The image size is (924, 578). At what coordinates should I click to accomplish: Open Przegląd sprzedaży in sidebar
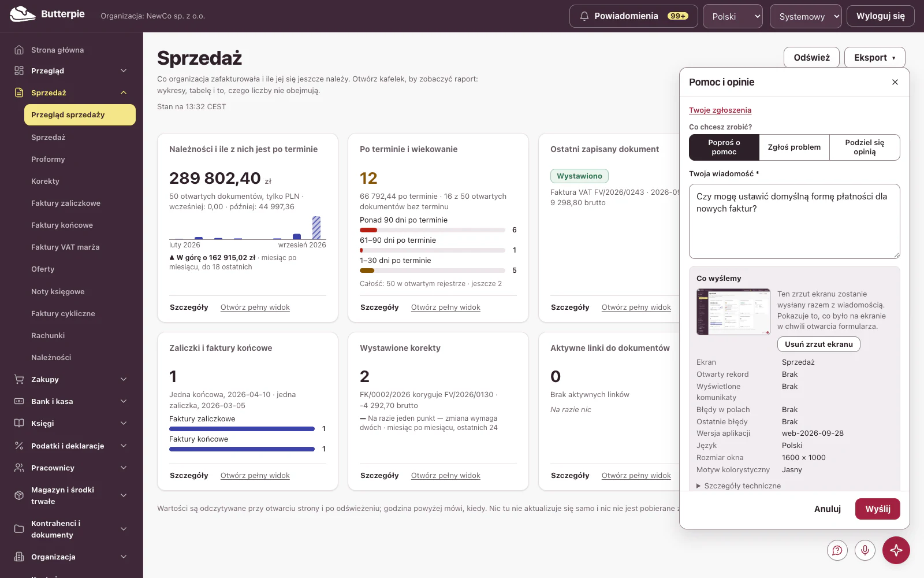80,114
